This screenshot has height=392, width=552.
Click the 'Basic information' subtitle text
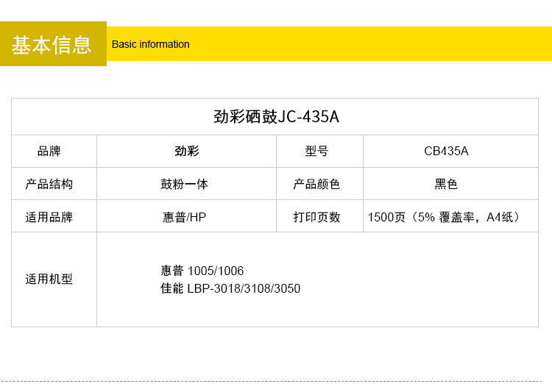coord(150,44)
